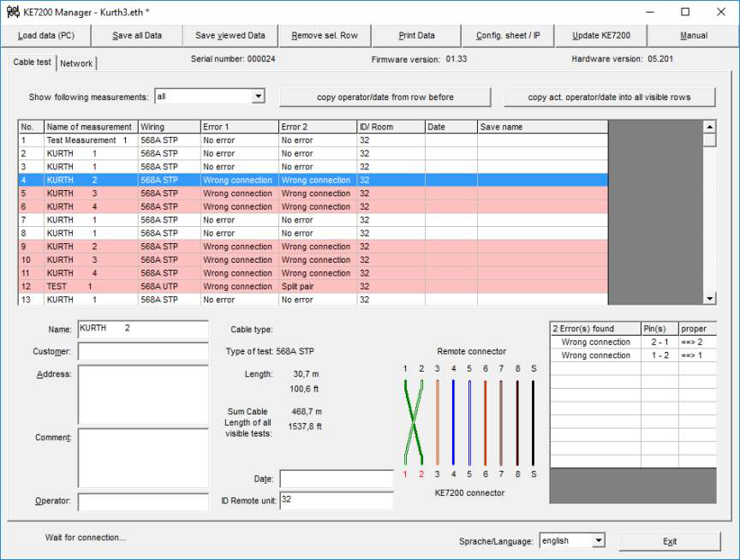Click the Wait for connection... status text
The image size is (740, 560).
(86, 538)
